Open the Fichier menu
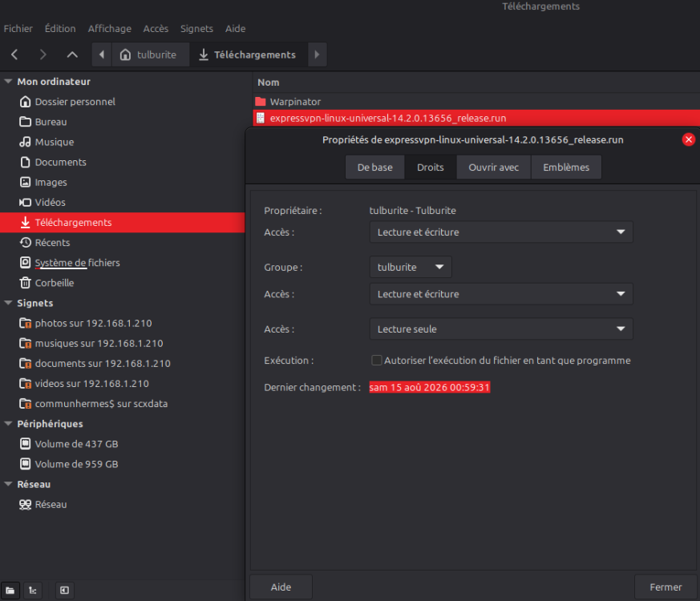The height and width of the screenshot is (601, 700). pos(18,29)
